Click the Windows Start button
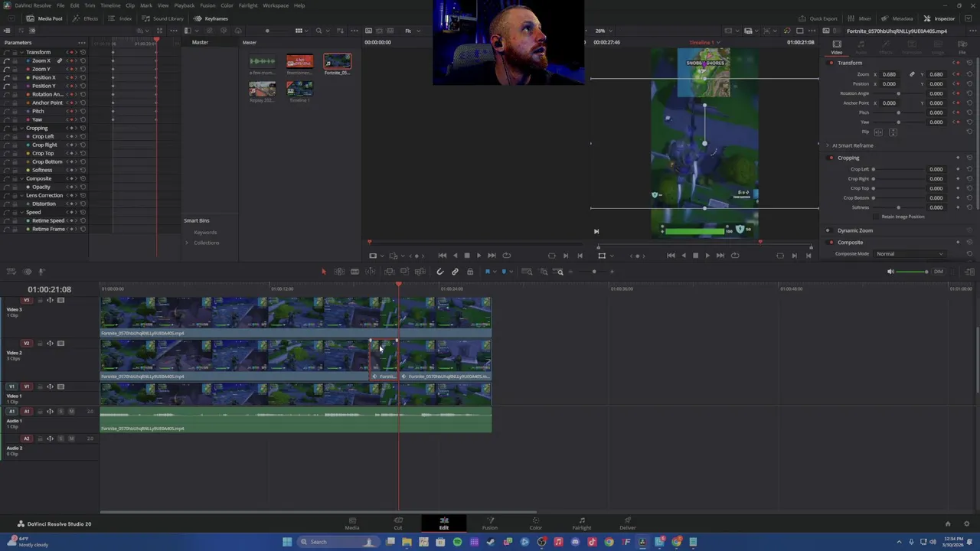 (287, 542)
